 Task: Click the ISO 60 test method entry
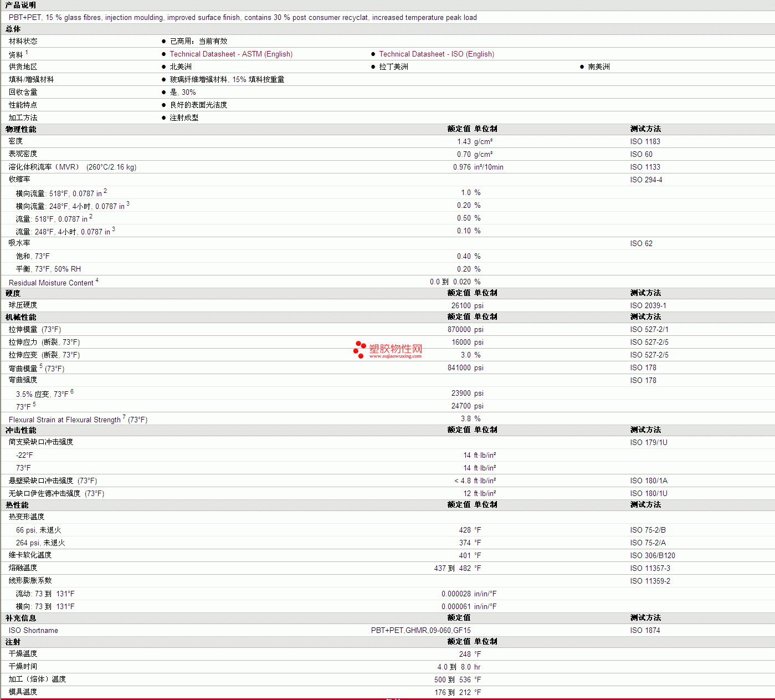641,154
